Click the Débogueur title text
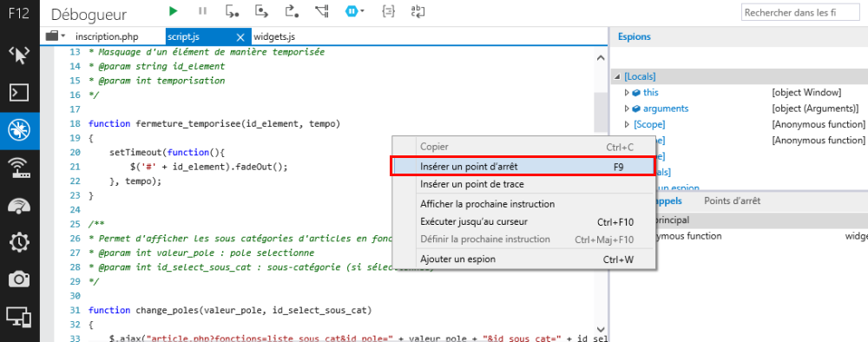 coord(89,15)
